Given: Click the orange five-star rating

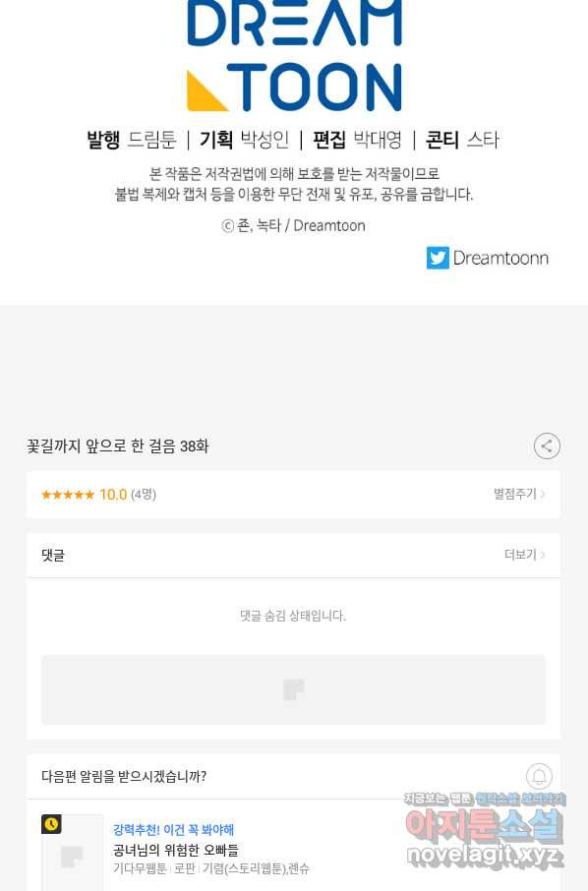Looking at the screenshot, I should 68,495.
